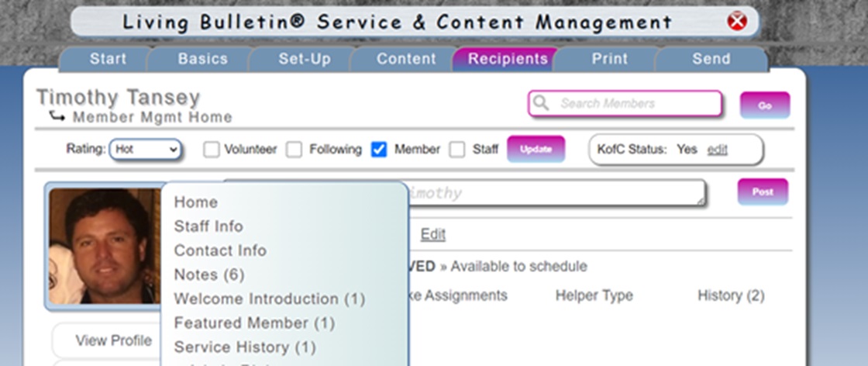Screen dimensions: 868x366
Task: Check the Staff checkbox
Action: tap(456, 150)
